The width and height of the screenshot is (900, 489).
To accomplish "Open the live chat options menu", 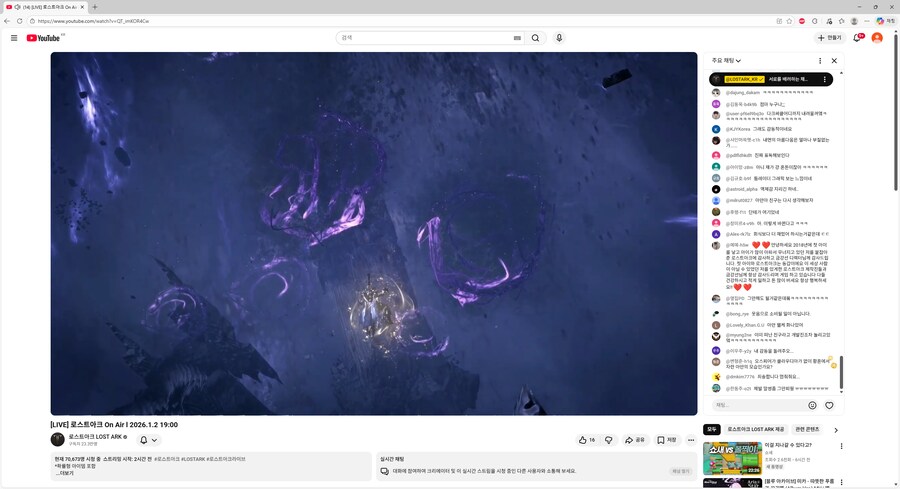I will (818, 60).
